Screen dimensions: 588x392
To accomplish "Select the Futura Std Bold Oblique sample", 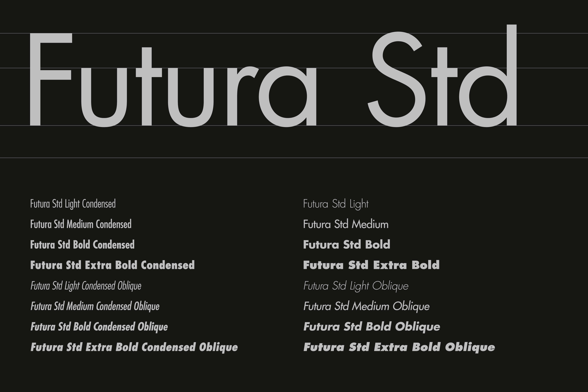I will tap(372, 327).
